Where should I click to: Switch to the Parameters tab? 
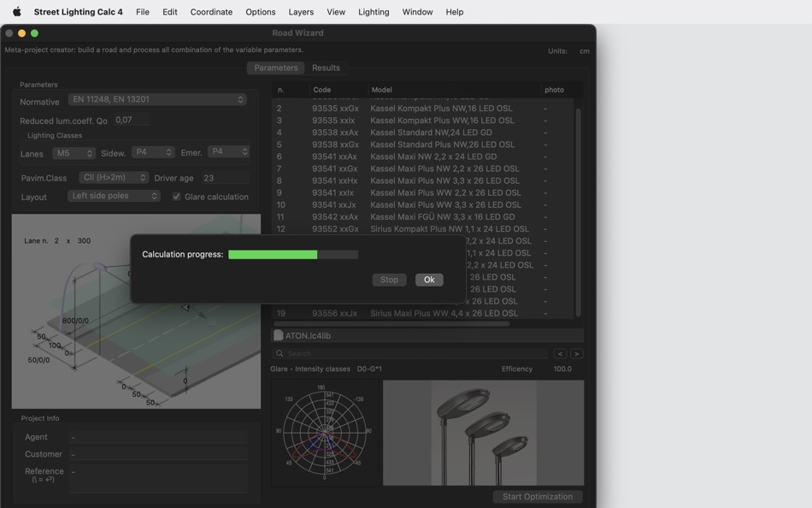click(x=276, y=68)
